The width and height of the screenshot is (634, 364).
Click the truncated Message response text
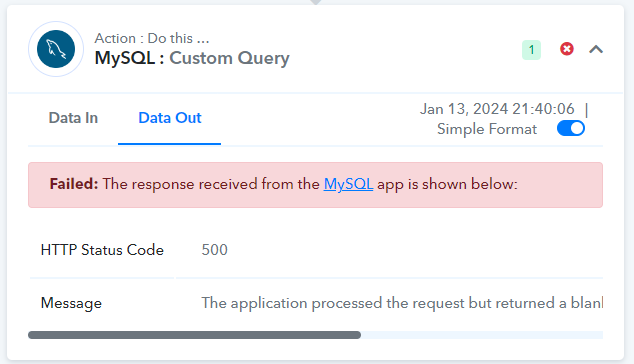pyautogui.click(x=402, y=303)
